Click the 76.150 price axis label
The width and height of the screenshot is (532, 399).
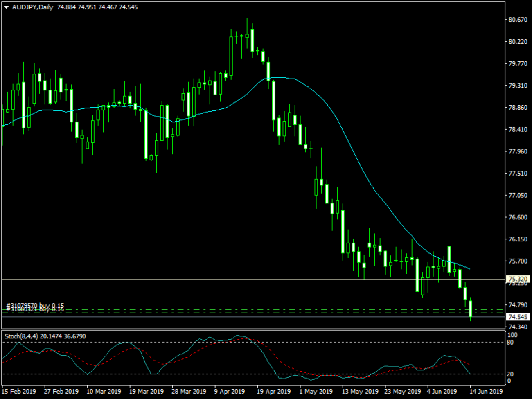coord(518,239)
